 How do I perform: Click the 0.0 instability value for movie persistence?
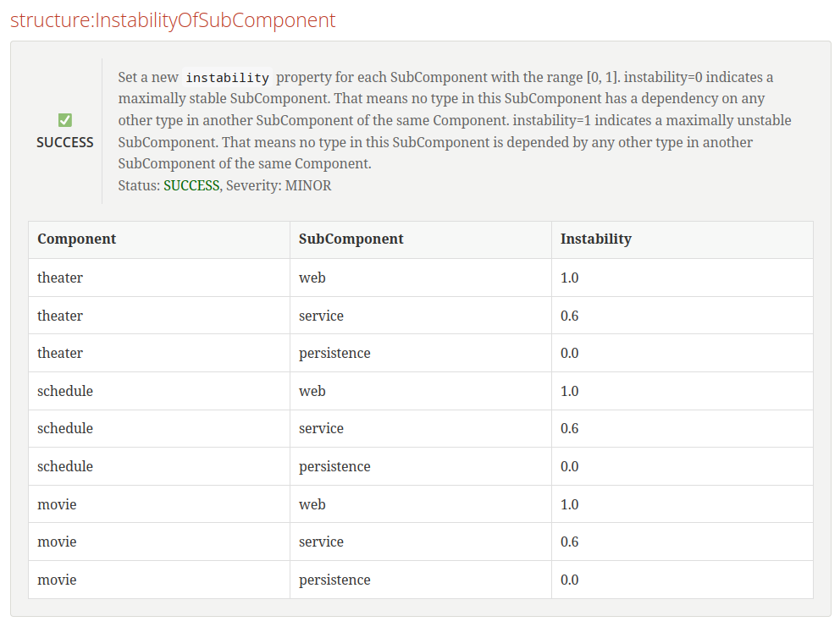point(570,580)
